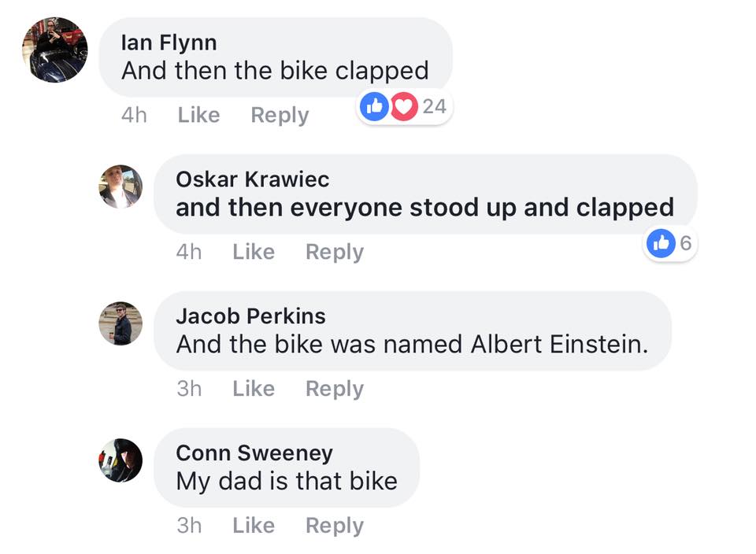
Task: Reply to Ian Flynn's comment
Action: pos(280,116)
